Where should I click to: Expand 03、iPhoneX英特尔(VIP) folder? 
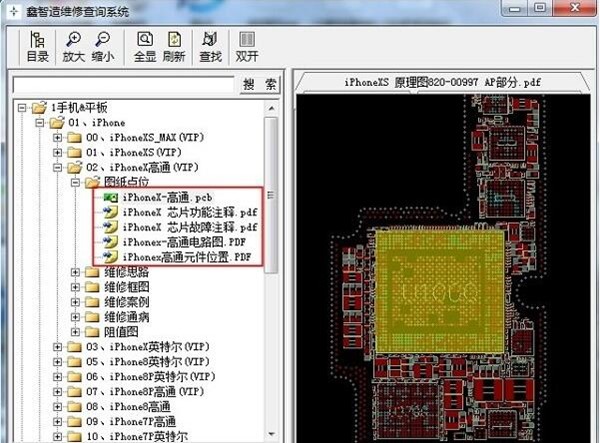[x=58, y=347]
